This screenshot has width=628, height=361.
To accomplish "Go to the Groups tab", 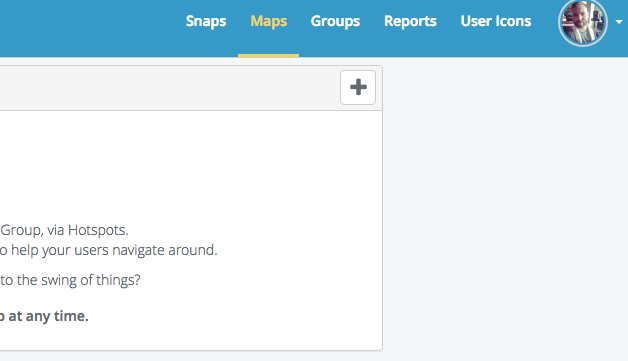I will tap(335, 21).
